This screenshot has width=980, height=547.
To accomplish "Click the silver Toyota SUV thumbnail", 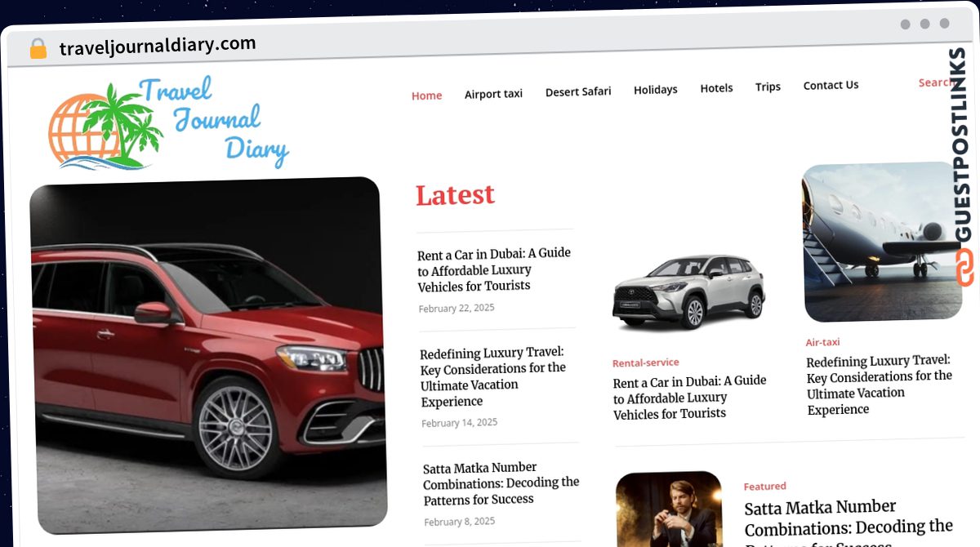I will [688, 291].
